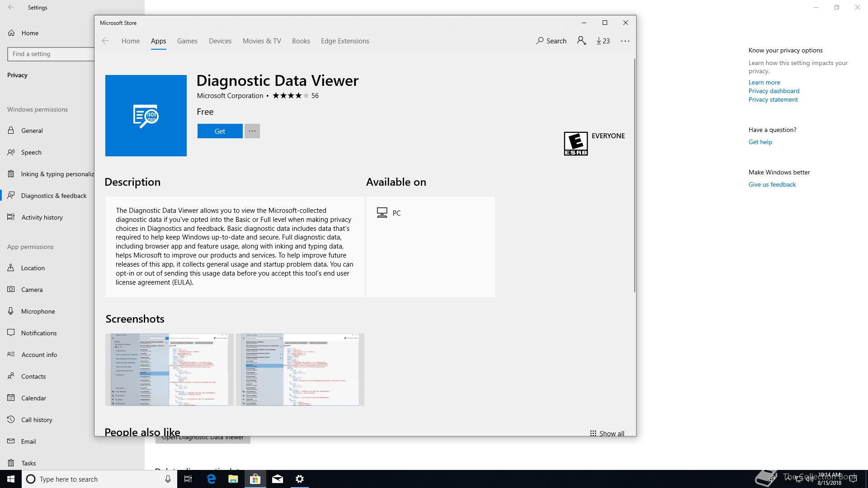Click the Find a setting search box
The width and height of the screenshot is (868, 488).
pyautogui.click(x=51, y=54)
